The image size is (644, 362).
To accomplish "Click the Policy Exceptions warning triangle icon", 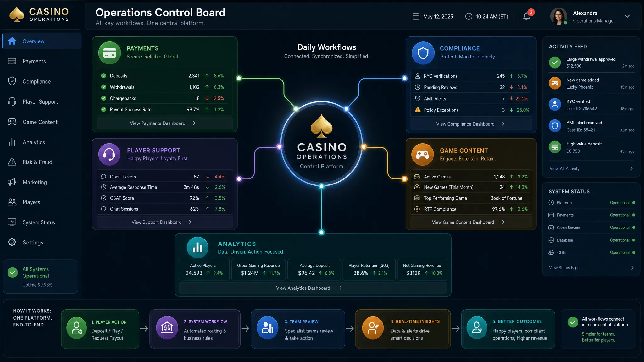I will [x=418, y=110].
